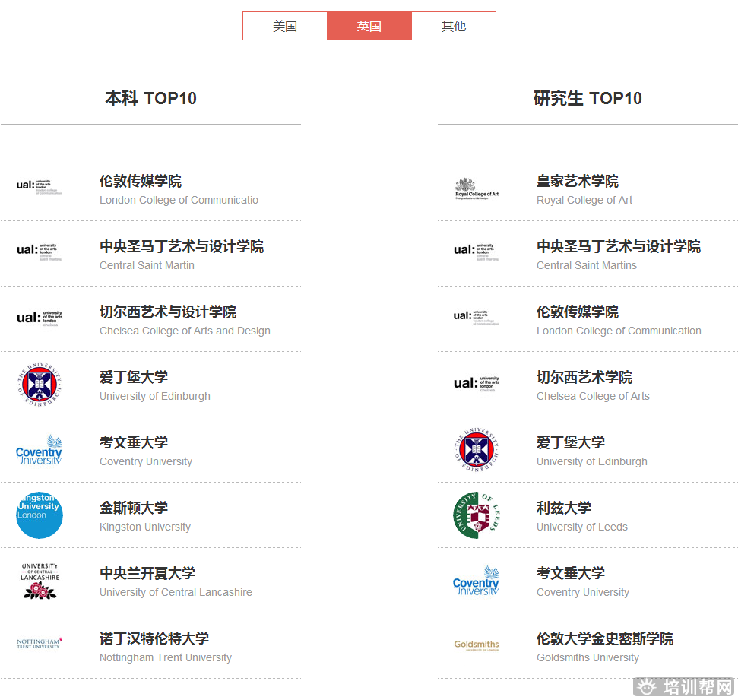The width and height of the screenshot is (738, 700).
Task: Click Edinburgh crest in 本科 TOP10 list
Action: 40,384
